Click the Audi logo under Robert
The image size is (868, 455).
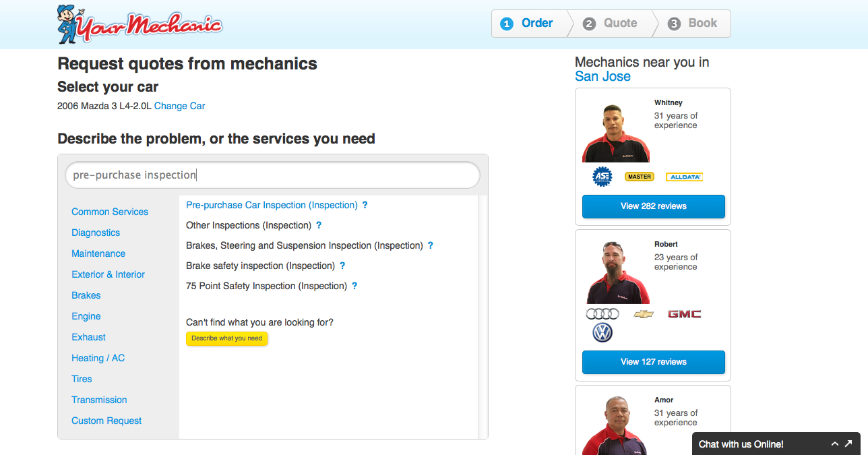[x=602, y=314]
